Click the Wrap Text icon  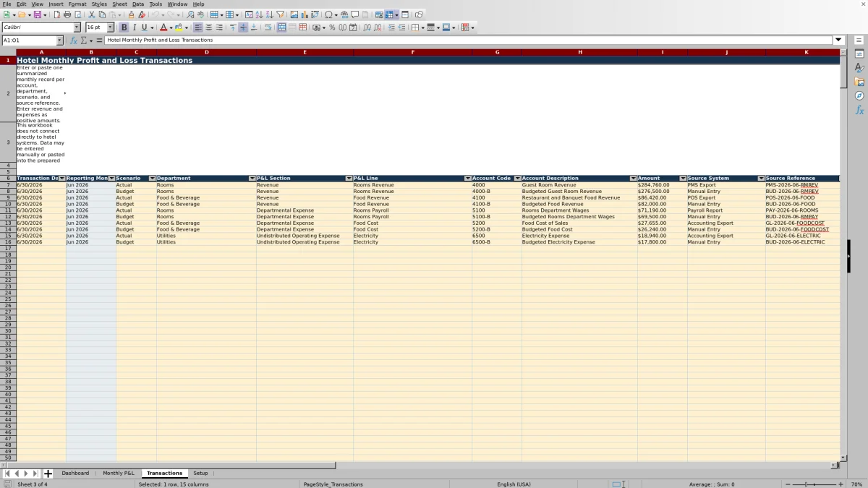click(x=268, y=27)
